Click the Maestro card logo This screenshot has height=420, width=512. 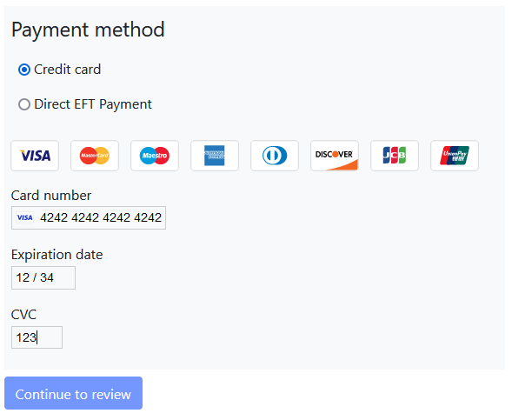(x=155, y=156)
